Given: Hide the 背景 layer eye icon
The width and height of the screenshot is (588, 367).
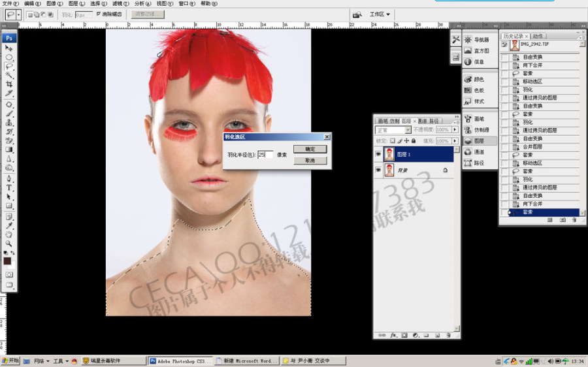Looking at the screenshot, I should 378,170.
